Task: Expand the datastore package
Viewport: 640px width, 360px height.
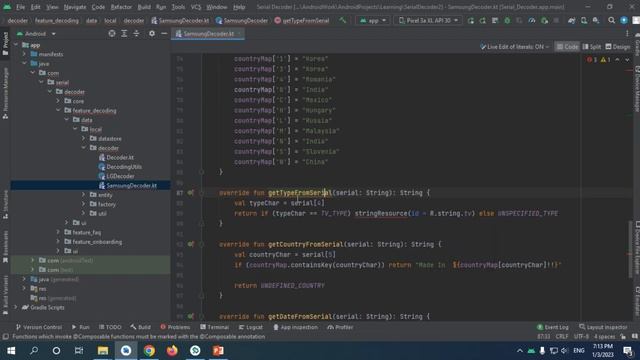Action: click(84, 138)
